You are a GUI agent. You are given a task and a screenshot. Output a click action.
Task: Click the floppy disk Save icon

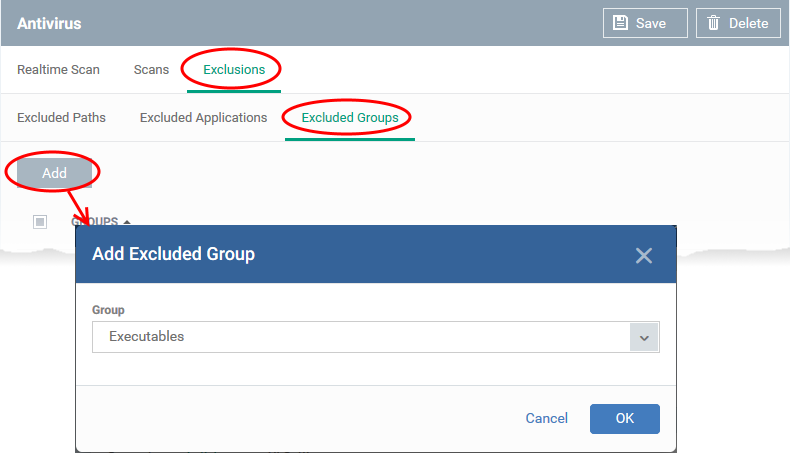tap(620, 23)
